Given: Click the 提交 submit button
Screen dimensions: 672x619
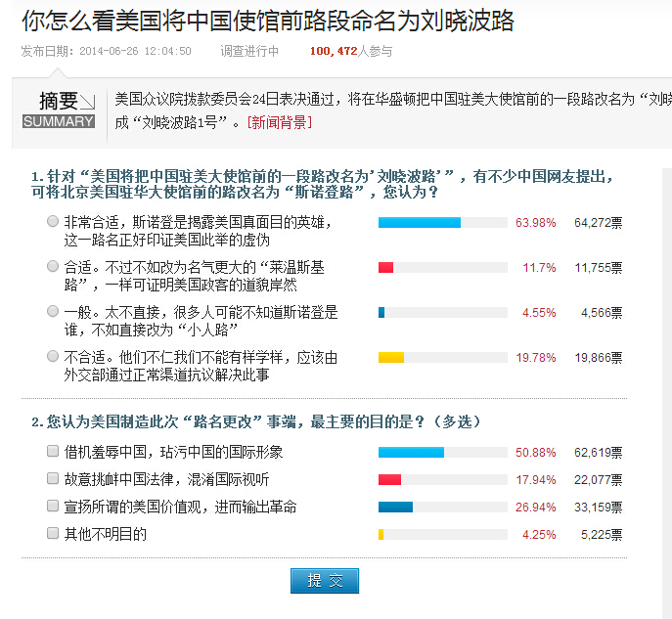Looking at the screenshot, I should 325,581.
